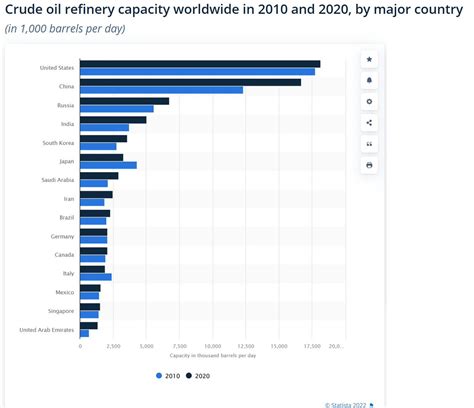
Task: Click the Japan 2020 dark bar
Action: click(x=101, y=158)
